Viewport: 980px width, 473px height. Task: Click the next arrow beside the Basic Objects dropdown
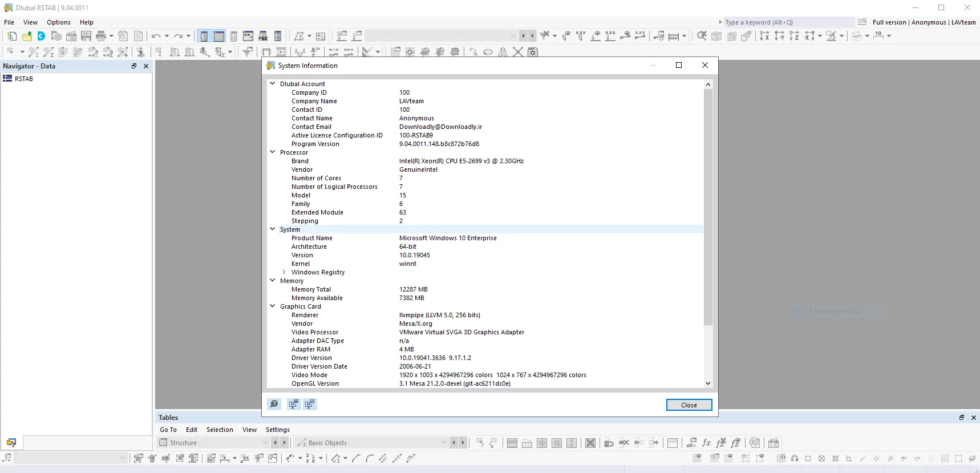463,443
